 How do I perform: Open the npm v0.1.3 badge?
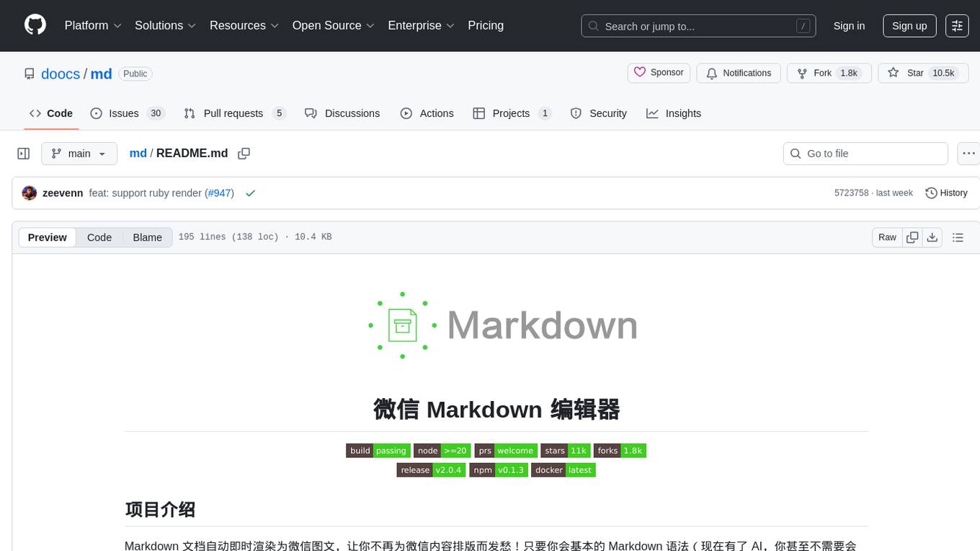click(x=498, y=470)
